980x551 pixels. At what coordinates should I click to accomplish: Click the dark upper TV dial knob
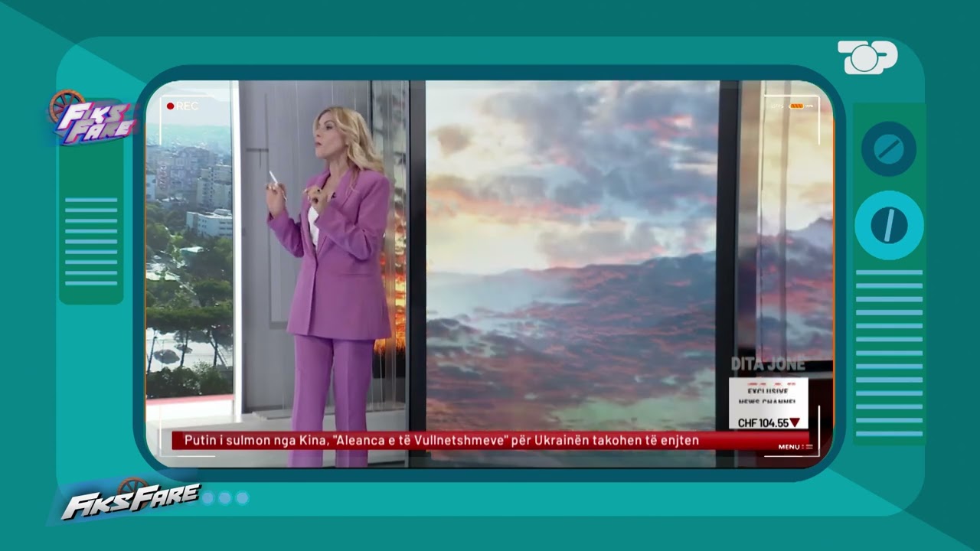[888, 149]
